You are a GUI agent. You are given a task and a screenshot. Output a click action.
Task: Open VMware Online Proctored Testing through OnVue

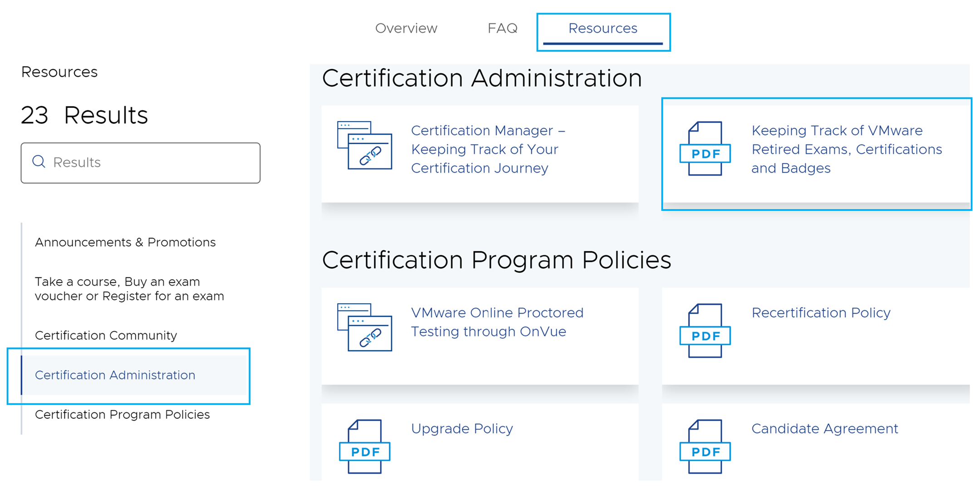coord(497,322)
